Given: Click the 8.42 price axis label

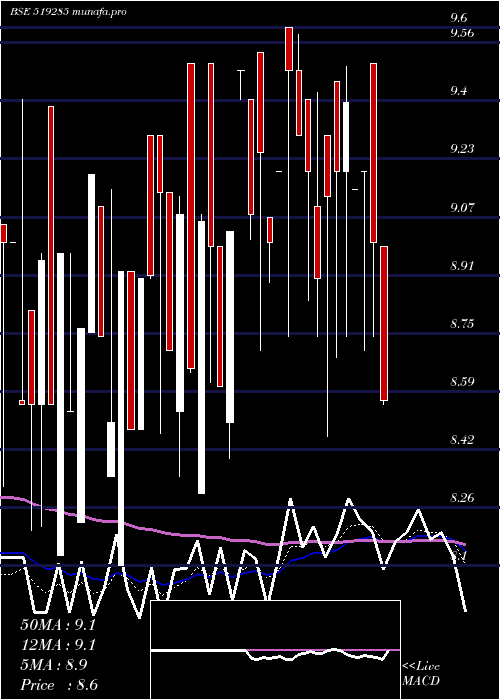Looking at the screenshot, I should pyautogui.click(x=462, y=440).
